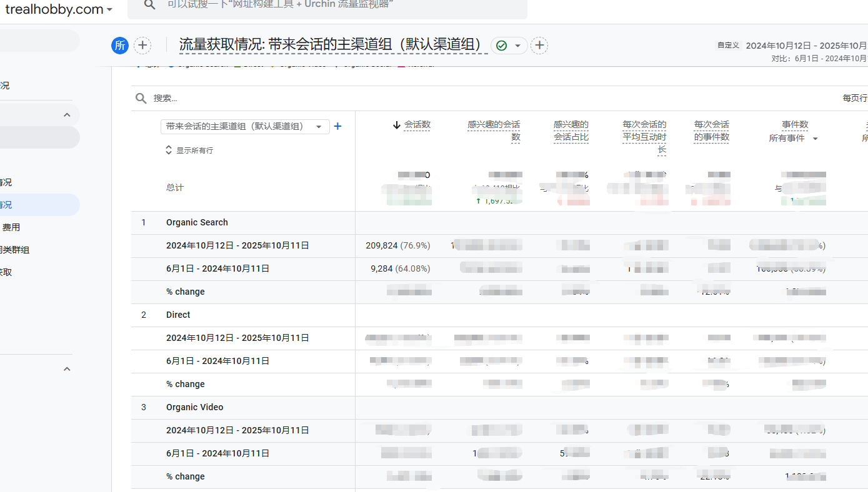Screen dimensions: 868x492
Task: Expand rows using 显示所有行
Action: point(189,150)
